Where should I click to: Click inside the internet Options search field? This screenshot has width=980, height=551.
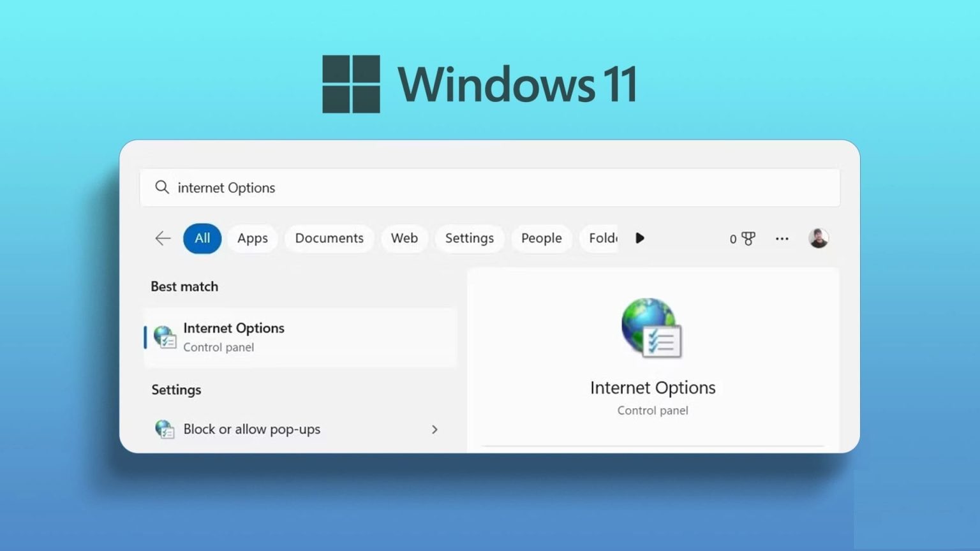click(447, 187)
